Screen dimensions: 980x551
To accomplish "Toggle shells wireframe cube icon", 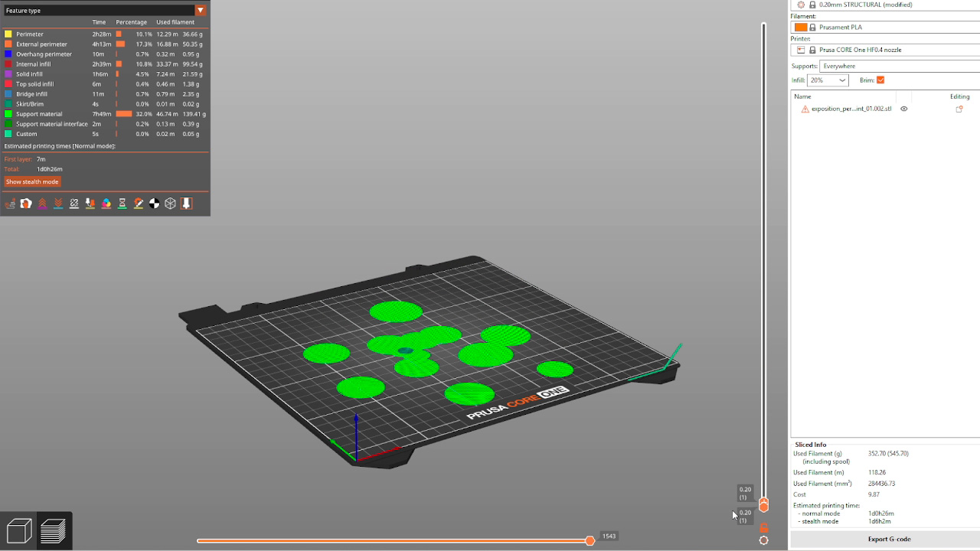I will click(x=171, y=204).
